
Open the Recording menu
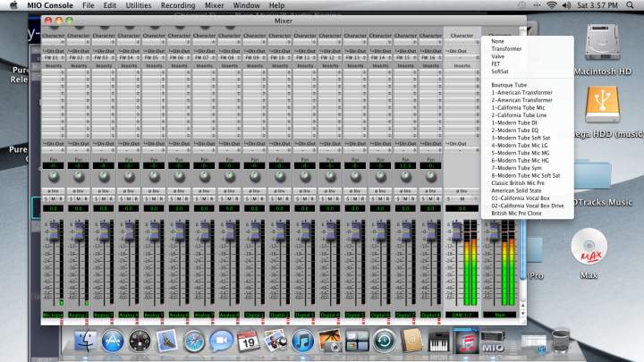point(178,5)
